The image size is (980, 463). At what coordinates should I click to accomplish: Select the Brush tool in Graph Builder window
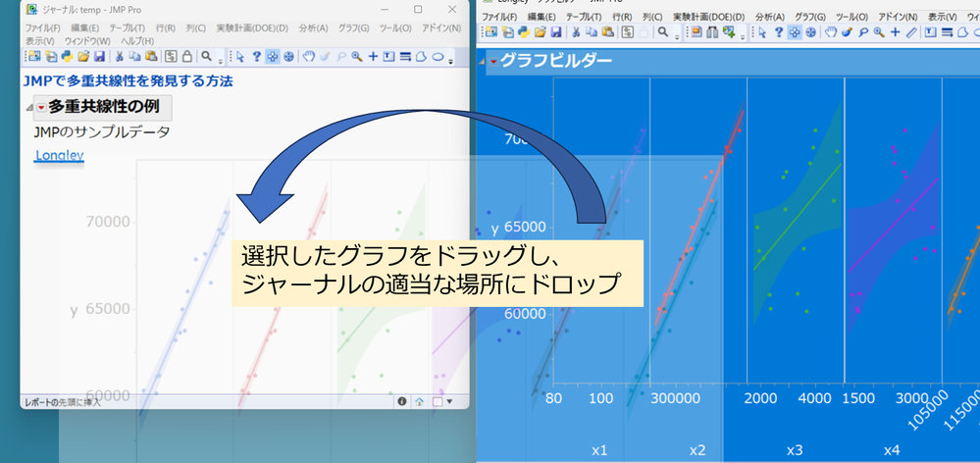click(x=847, y=32)
